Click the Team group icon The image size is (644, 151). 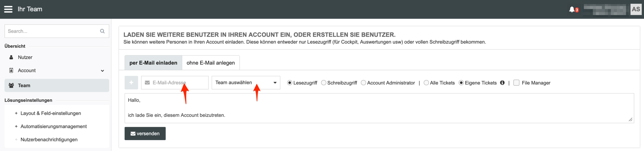pyautogui.click(x=11, y=86)
